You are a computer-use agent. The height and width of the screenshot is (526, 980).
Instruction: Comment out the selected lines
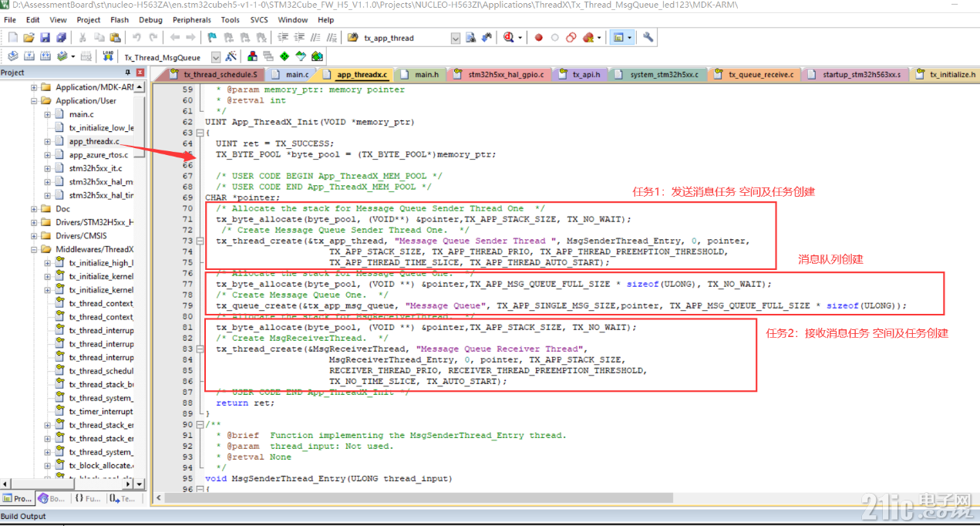(315, 37)
